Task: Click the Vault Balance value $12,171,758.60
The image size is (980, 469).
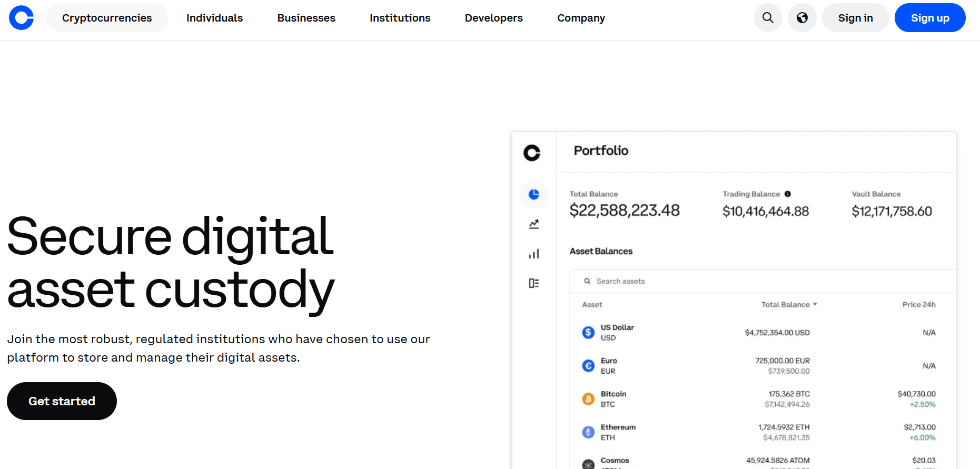Action: click(892, 212)
